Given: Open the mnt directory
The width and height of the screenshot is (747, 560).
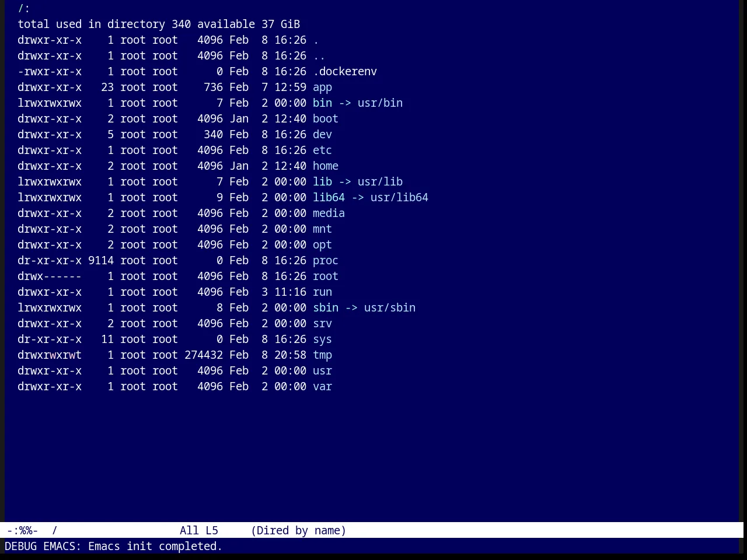Looking at the screenshot, I should tap(322, 229).
